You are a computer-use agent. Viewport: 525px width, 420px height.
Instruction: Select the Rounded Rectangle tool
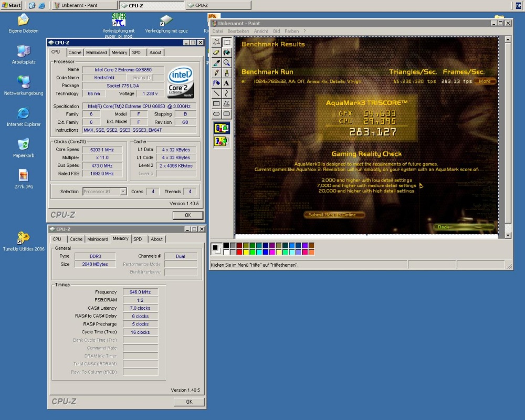click(x=227, y=114)
